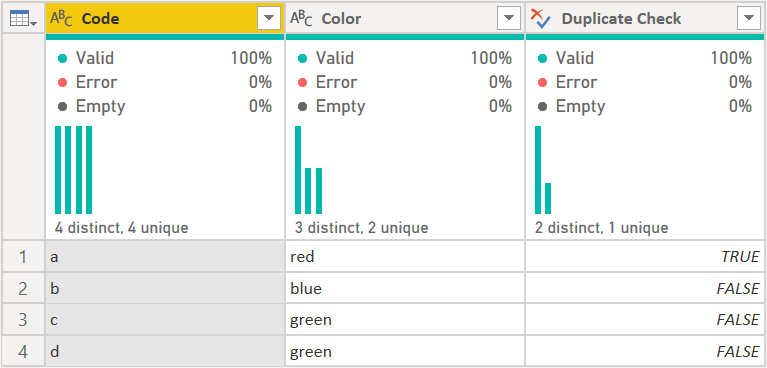The image size is (767, 368).
Task: Click the Empty label in Color column
Action: coord(340,106)
